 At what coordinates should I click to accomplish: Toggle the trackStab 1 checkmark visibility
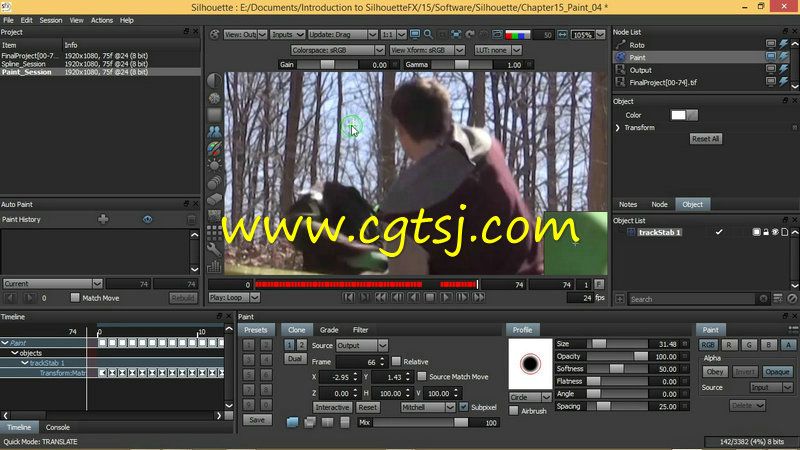click(719, 232)
